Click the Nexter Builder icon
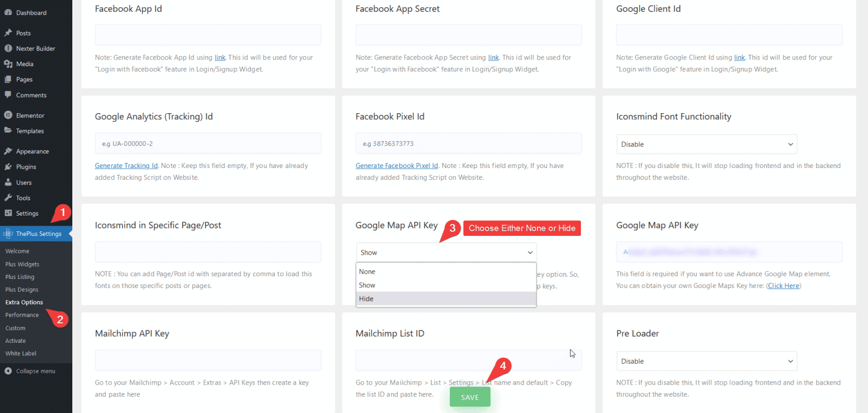The width and height of the screenshot is (868, 413). (8, 48)
